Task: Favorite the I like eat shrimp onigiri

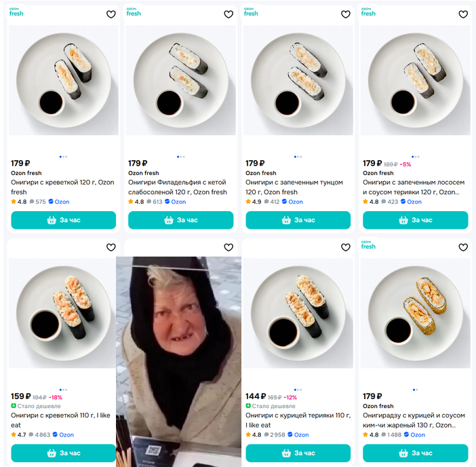Action: 111,247
